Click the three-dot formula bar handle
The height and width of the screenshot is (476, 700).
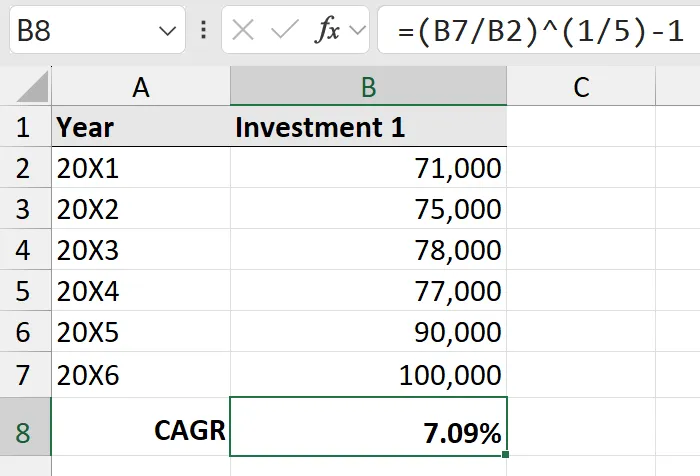coord(204,30)
